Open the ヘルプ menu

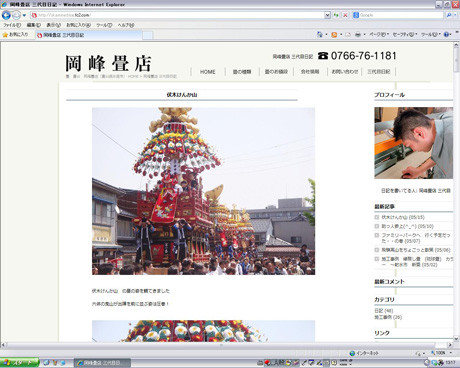tap(126, 25)
